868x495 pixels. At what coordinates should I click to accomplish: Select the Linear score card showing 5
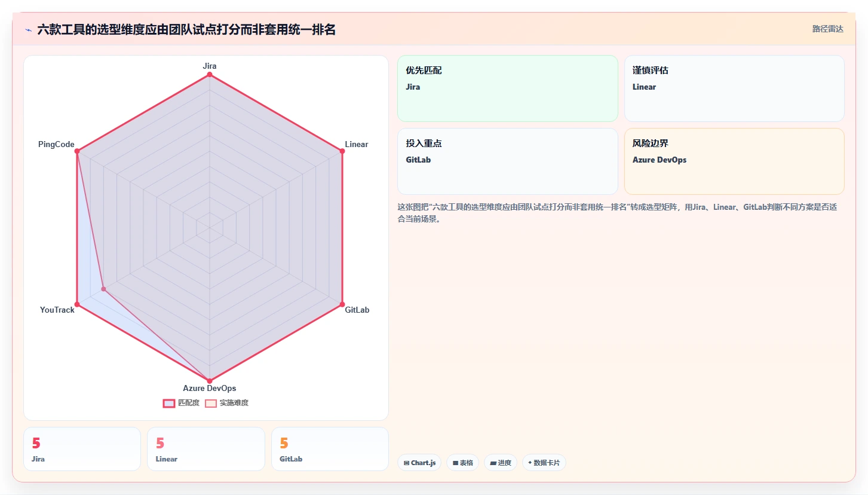pyautogui.click(x=206, y=449)
